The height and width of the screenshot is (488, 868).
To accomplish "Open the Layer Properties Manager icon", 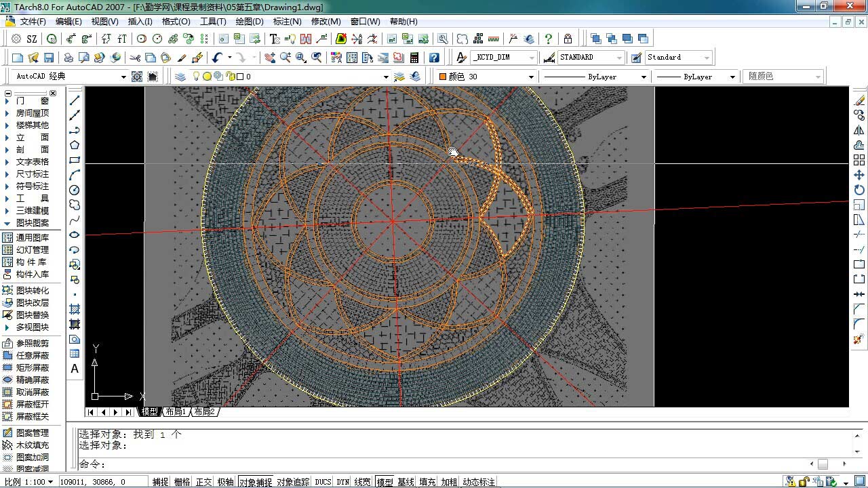I will (180, 77).
